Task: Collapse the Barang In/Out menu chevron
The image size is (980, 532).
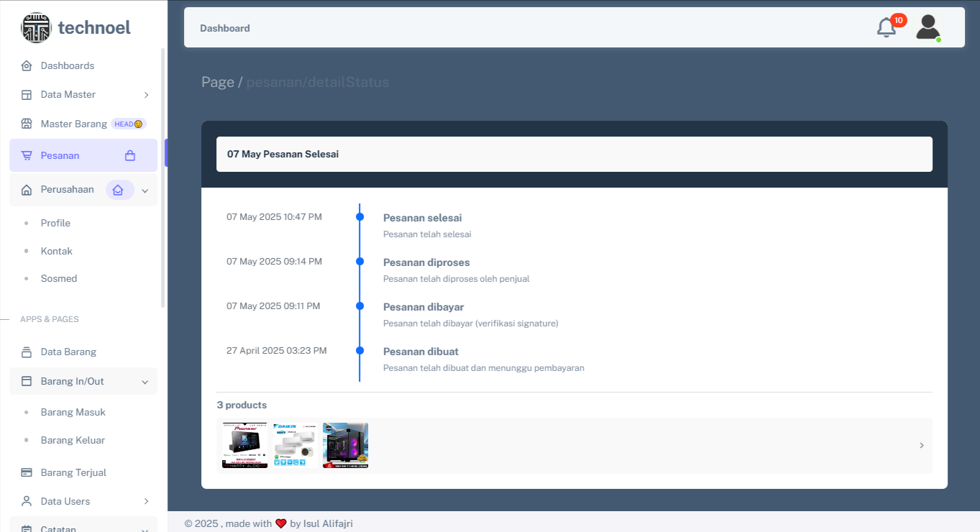Action: coord(145,382)
